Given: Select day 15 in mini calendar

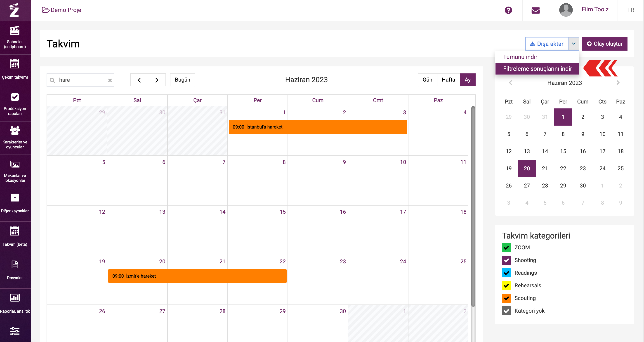Looking at the screenshot, I should pos(563,151).
